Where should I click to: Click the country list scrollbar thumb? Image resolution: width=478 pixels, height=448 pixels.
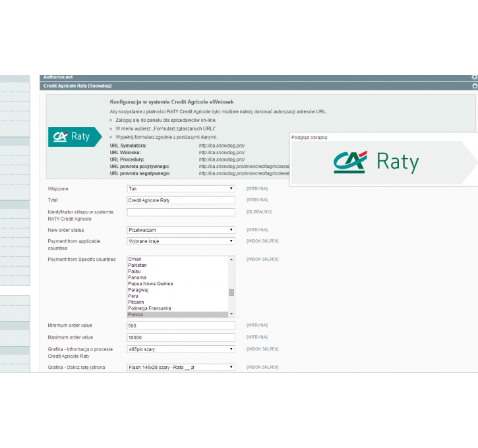click(x=231, y=293)
